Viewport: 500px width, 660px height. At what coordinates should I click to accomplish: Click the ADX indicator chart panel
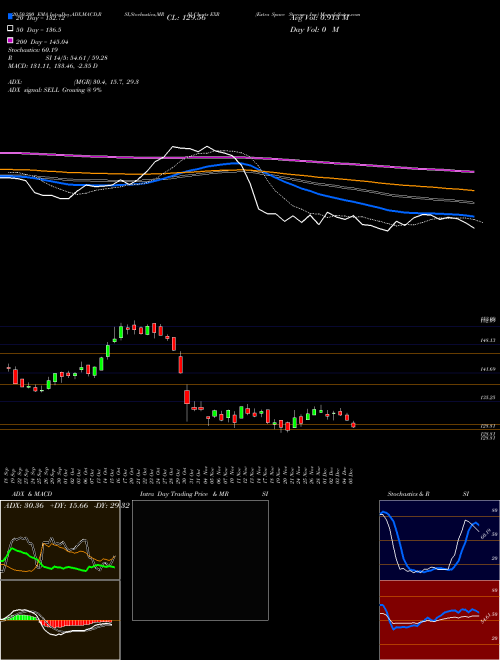tap(60, 540)
